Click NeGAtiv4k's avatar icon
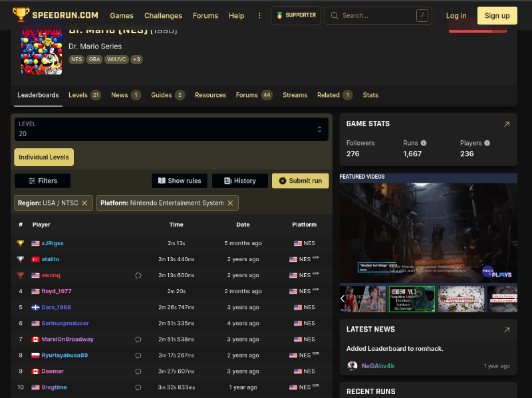Viewport: 532px width, 398px height. 352,366
